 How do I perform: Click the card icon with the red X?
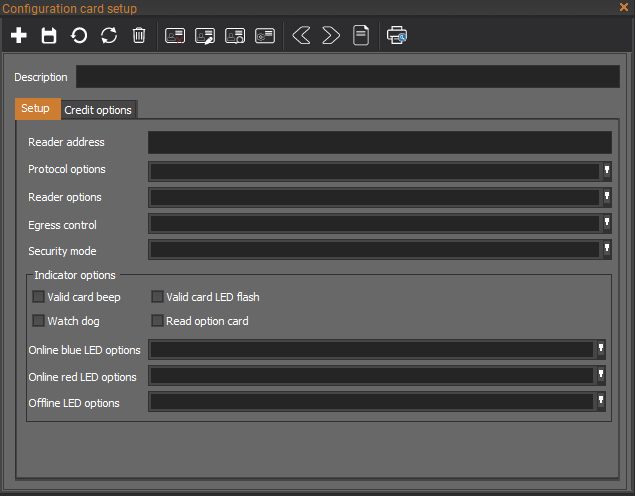click(175, 36)
